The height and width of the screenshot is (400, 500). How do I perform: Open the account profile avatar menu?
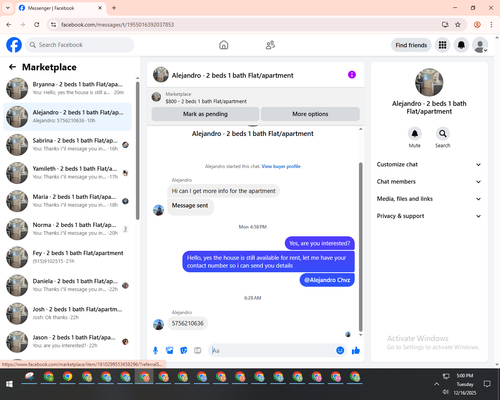coord(480,45)
